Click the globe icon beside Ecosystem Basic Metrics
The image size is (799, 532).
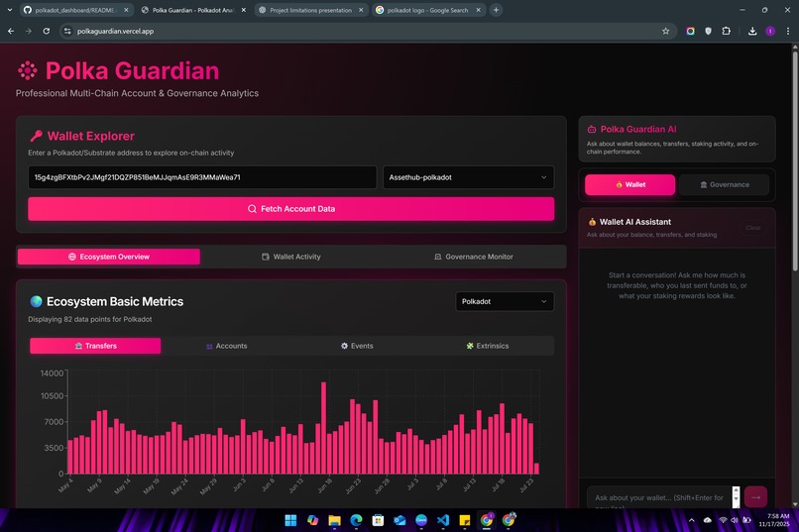[x=36, y=301]
